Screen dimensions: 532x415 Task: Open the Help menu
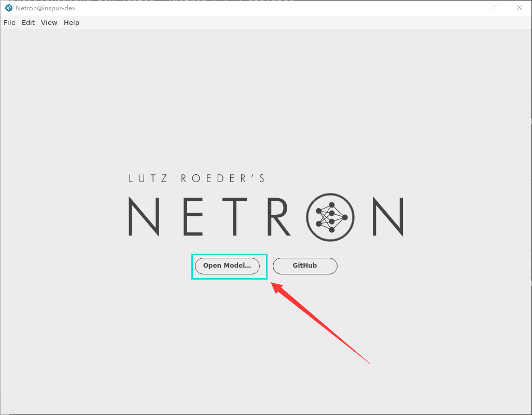[x=72, y=22]
